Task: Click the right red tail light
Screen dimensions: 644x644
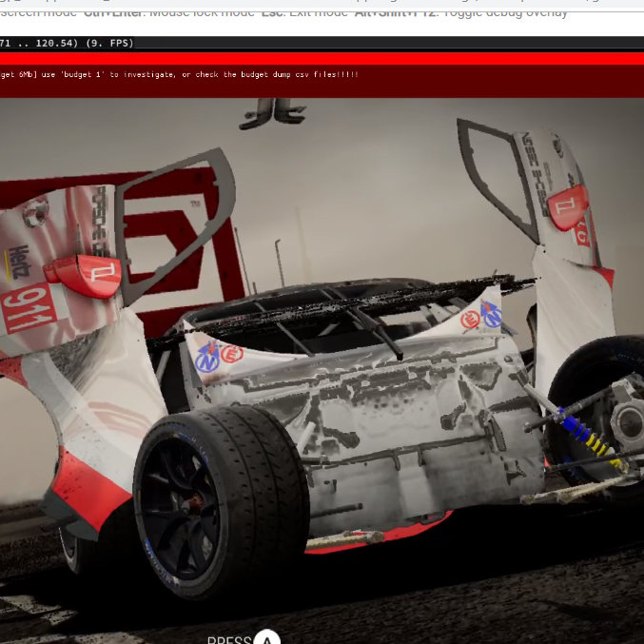Action: pos(568,205)
